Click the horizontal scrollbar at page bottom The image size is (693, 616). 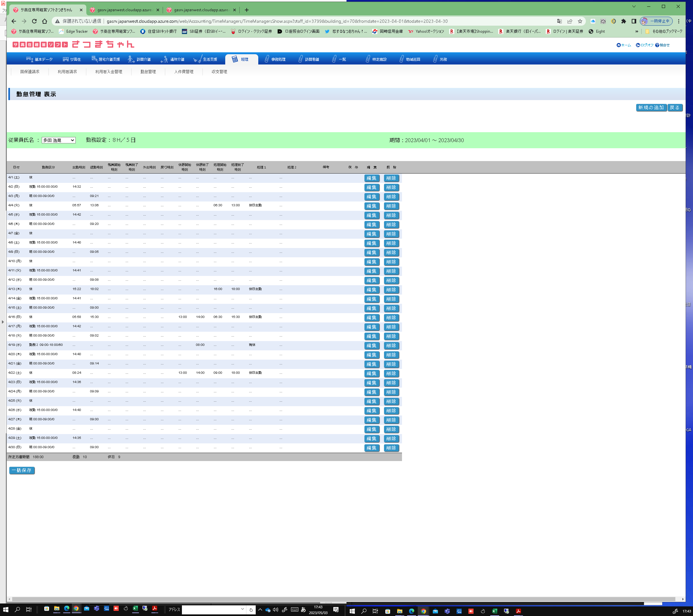339,599
